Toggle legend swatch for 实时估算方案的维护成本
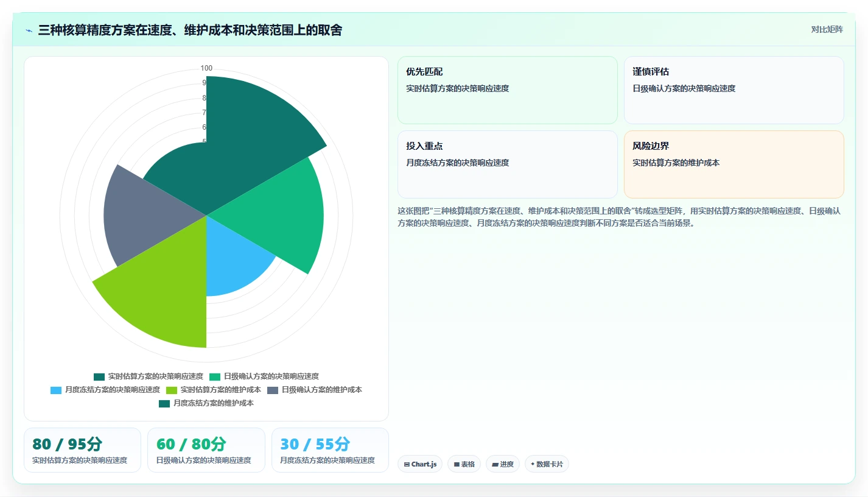 pos(172,390)
